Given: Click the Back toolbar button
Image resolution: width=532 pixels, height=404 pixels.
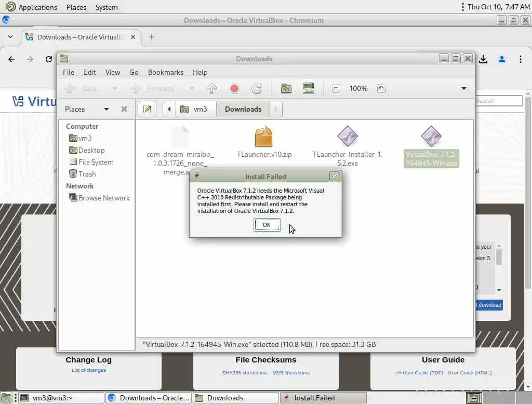Looking at the screenshot, I should 82,88.
